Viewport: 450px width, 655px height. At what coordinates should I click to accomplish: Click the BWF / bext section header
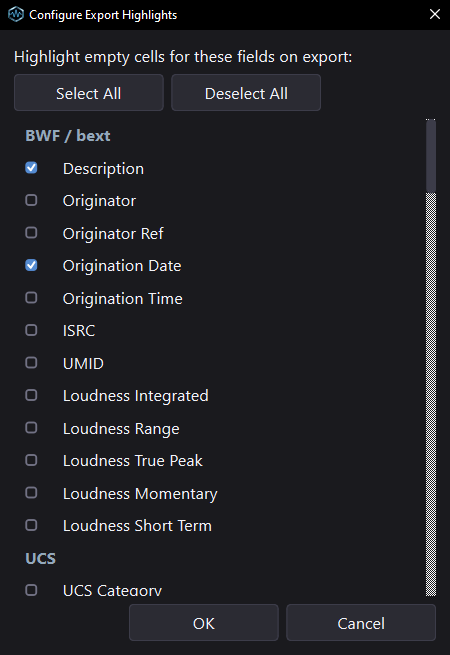coord(68,136)
